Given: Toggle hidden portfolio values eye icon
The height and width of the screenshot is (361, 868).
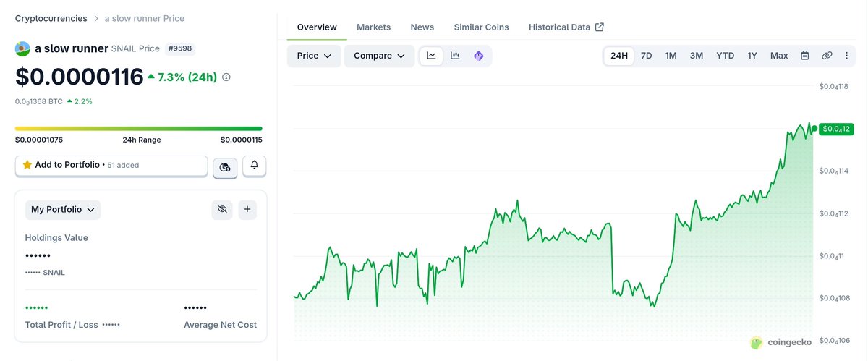Looking at the screenshot, I should tap(222, 210).
